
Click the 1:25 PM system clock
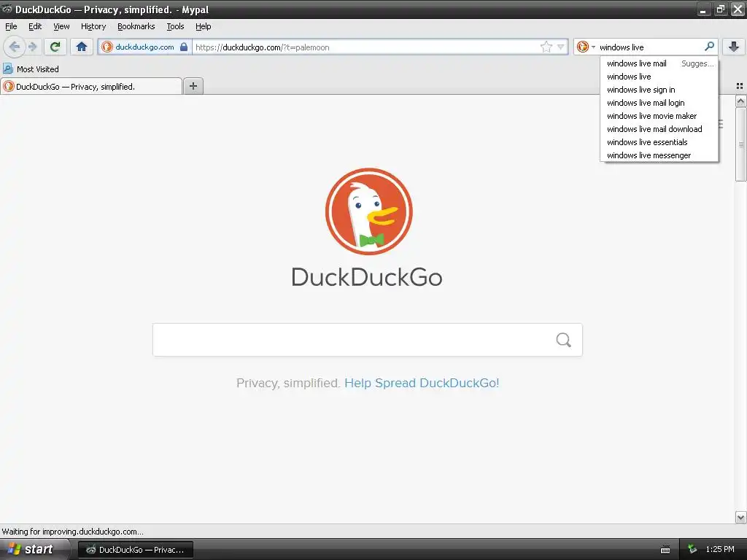coord(720,549)
